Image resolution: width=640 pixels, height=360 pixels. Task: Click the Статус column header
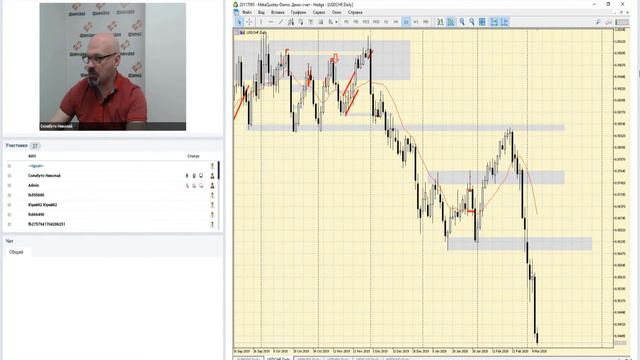click(x=193, y=156)
